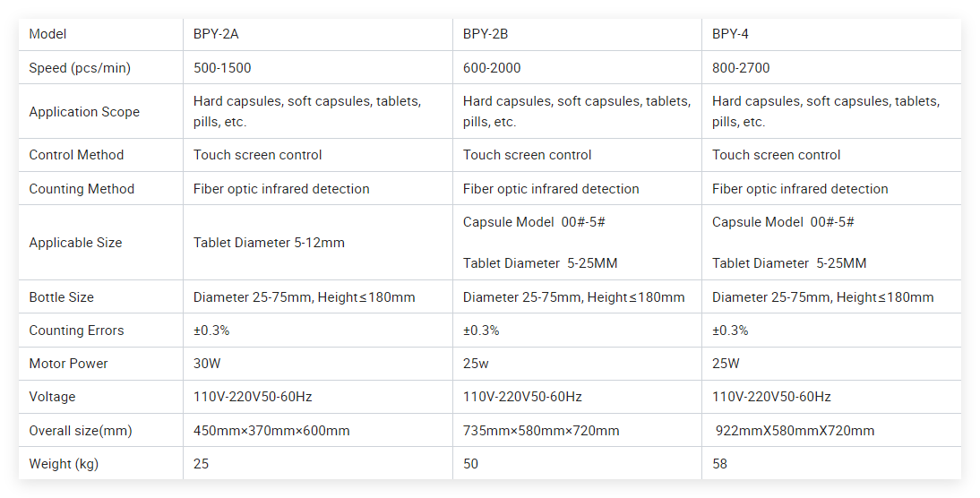Click the 735mm×580mm×720mm overall size cell
The height and width of the screenshot is (498, 980).
[541, 431]
